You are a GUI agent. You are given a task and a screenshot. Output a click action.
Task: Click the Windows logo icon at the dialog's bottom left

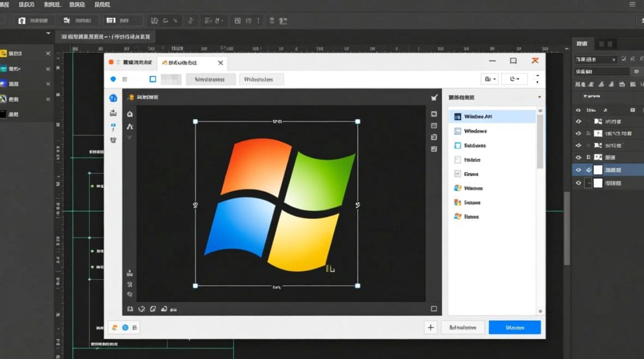click(x=115, y=327)
